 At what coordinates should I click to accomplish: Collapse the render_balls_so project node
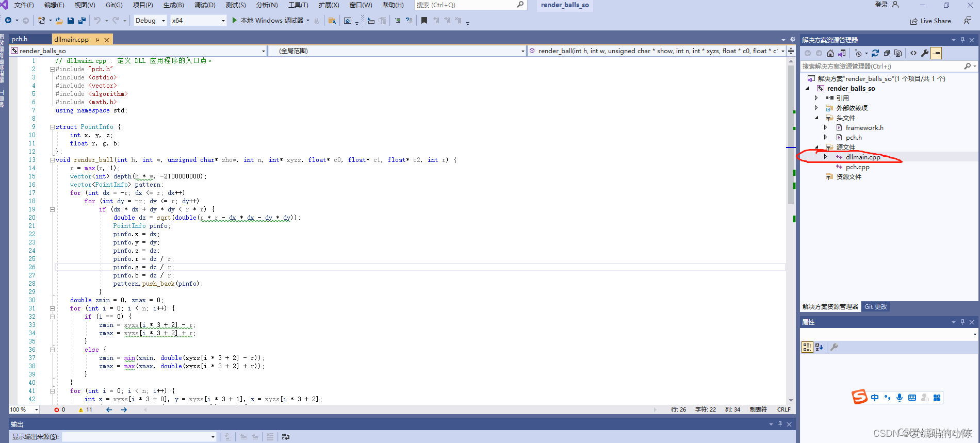point(808,88)
